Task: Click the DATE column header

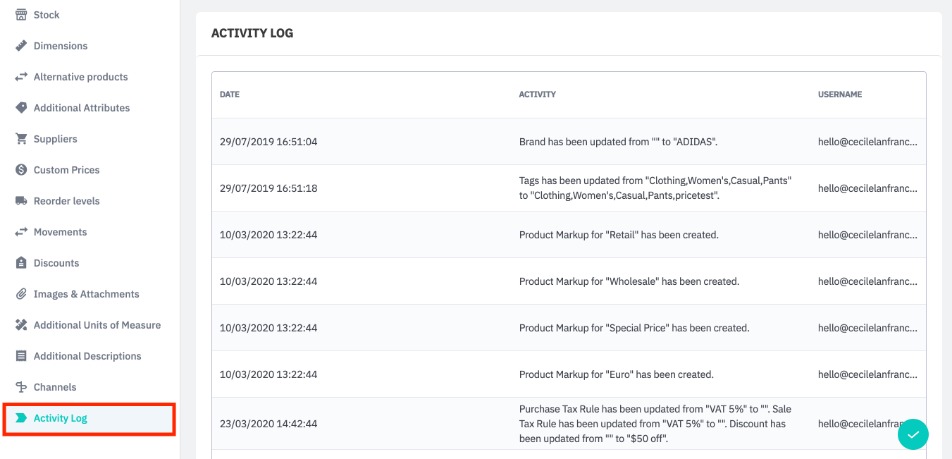Action: tap(230, 95)
